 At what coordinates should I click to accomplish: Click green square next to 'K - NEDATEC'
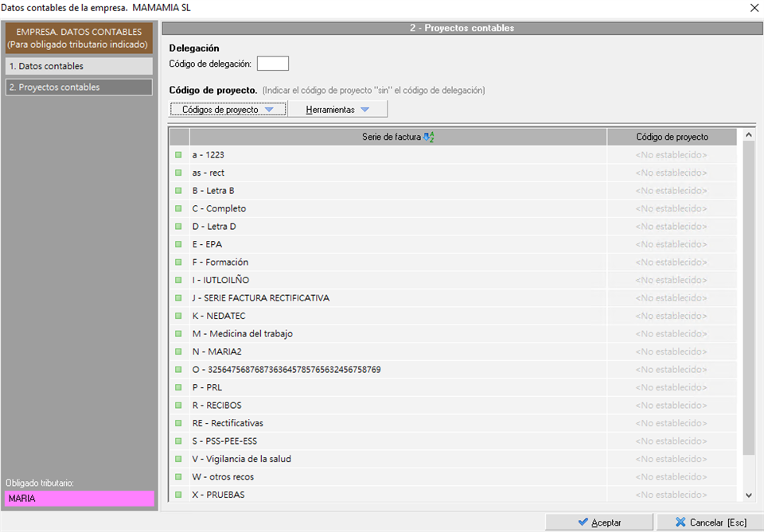pos(178,316)
